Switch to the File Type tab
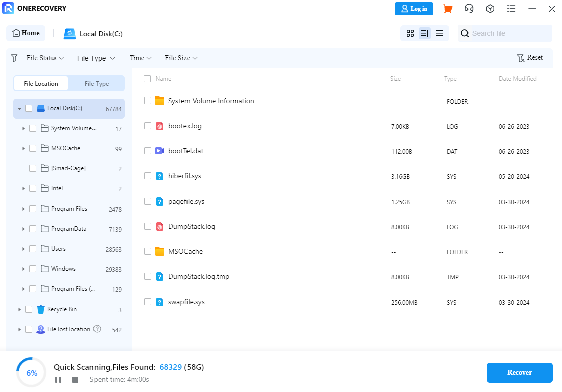This screenshot has height=392, width=562. tap(97, 84)
